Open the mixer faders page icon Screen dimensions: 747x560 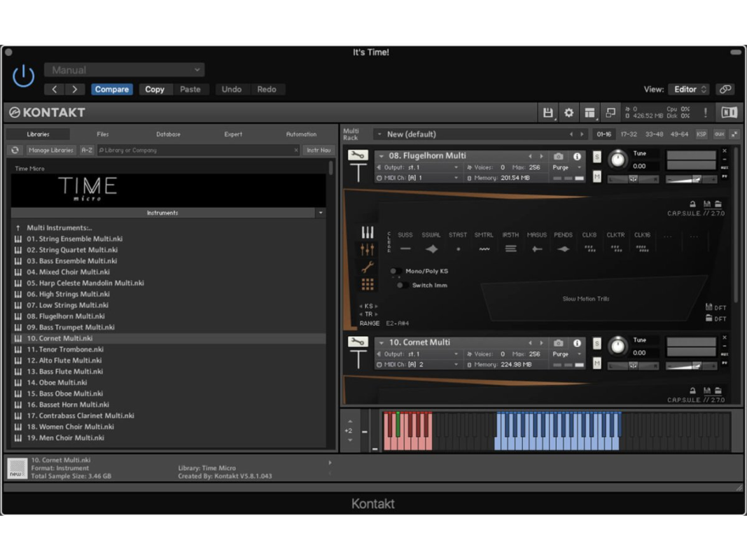367,249
